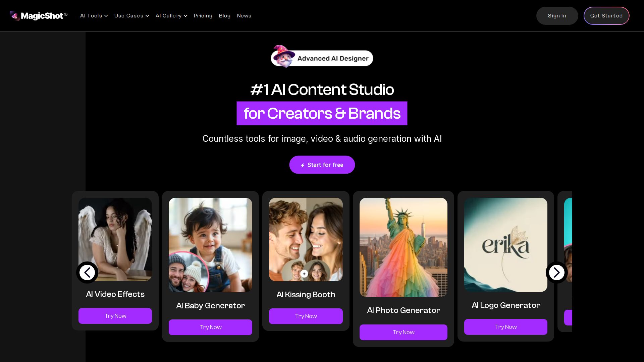The width and height of the screenshot is (644, 362).
Task: Open the Use Cases dropdown menu
Action: (131, 16)
